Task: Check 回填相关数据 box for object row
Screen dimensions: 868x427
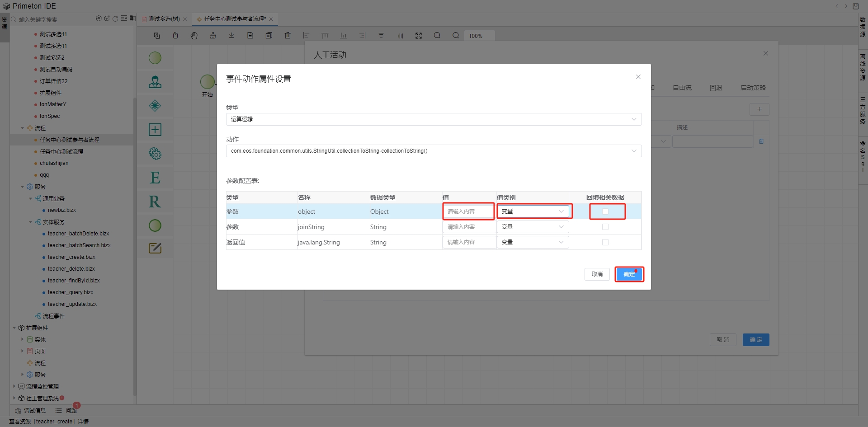Action: pos(605,211)
